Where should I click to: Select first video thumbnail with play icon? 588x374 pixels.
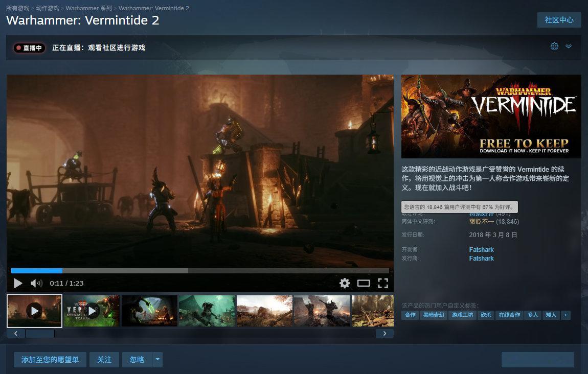coord(34,311)
